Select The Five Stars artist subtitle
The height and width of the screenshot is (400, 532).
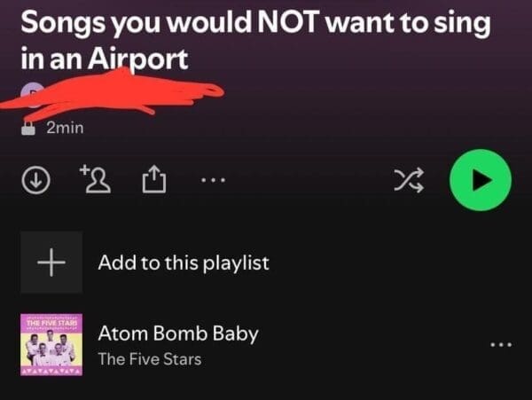[150, 359]
